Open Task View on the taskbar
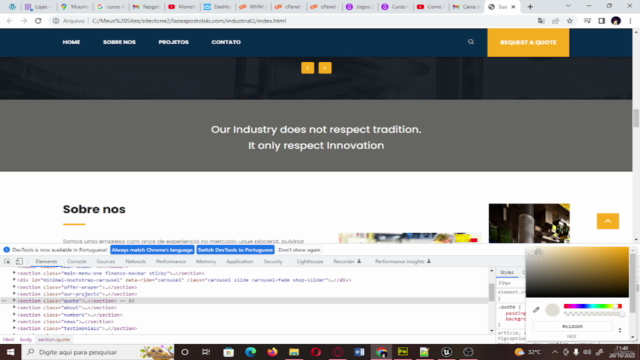 (206, 352)
